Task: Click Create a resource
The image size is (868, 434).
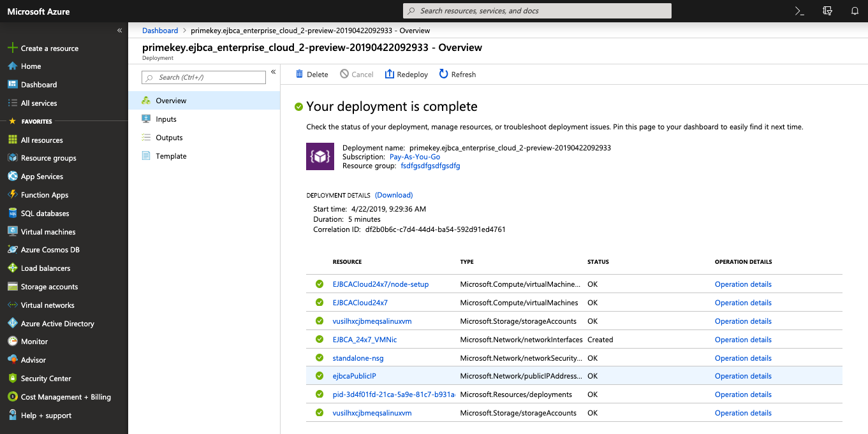Action: tap(49, 48)
